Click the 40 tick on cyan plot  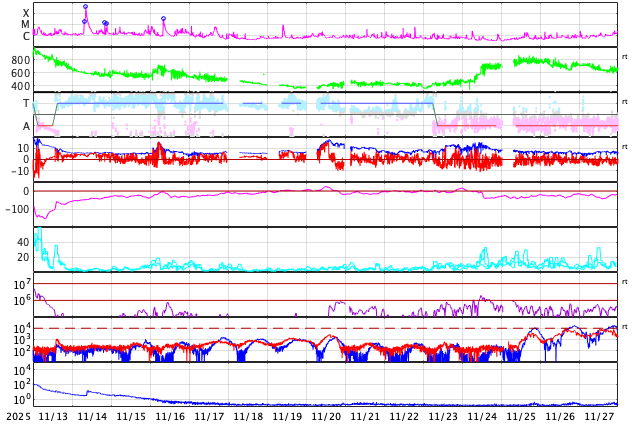tap(22, 242)
